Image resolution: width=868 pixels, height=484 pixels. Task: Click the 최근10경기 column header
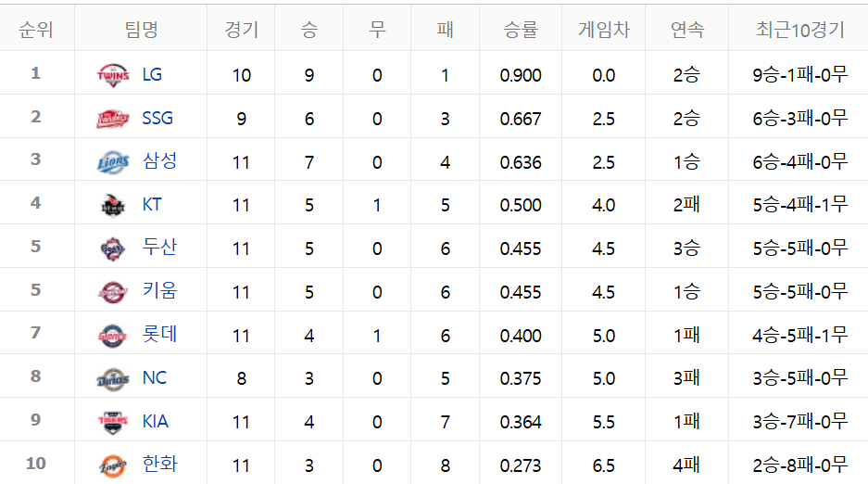[799, 29]
